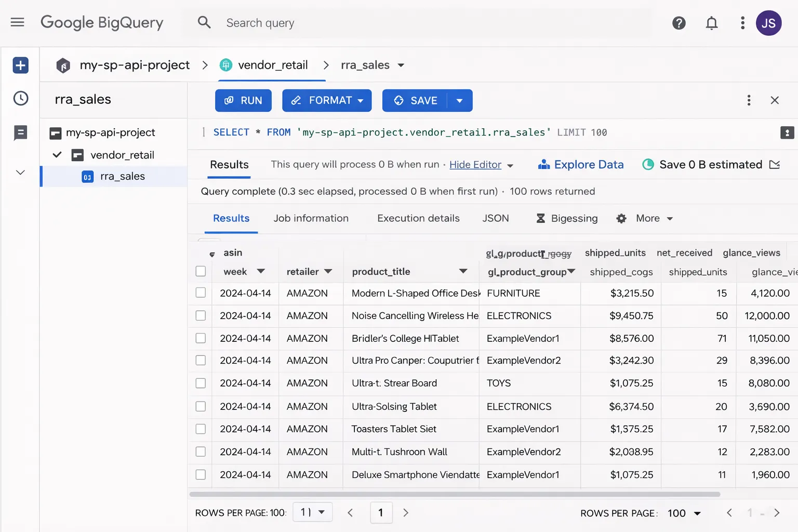
Task: Open query history via the clock icon
Action: click(x=20, y=98)
